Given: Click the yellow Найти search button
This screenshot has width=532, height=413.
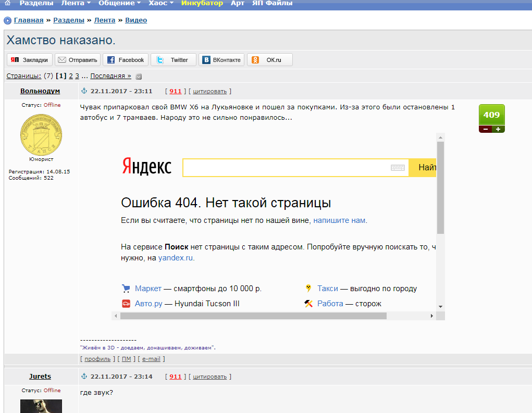Looking at the screenshot, I should (x=423, y=168).
